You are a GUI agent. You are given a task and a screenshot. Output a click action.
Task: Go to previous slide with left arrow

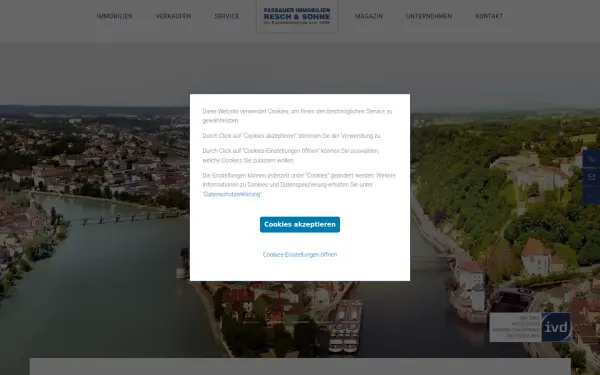click(x=31, y=194)
